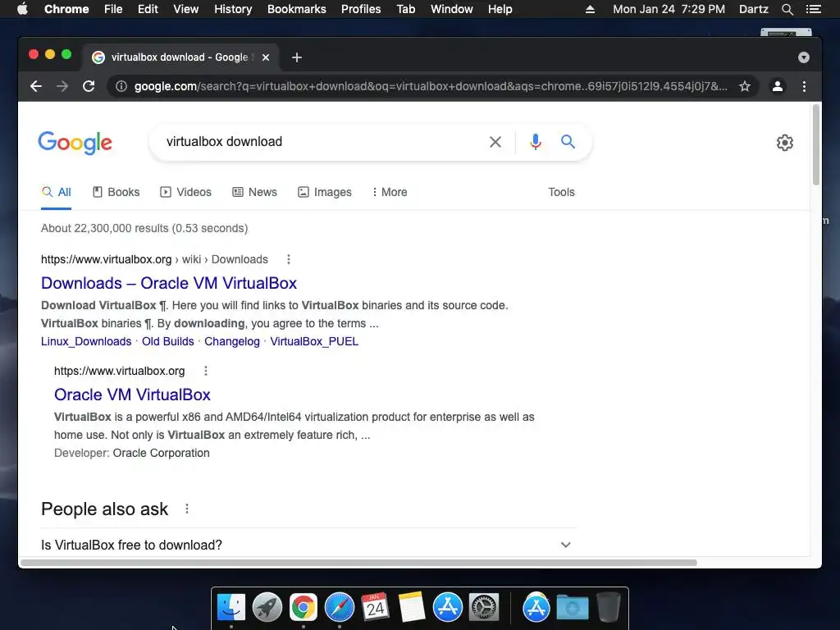Click the horizontal page scrollbar
Viewport: 840px width, 630px height.
point(358,563)
